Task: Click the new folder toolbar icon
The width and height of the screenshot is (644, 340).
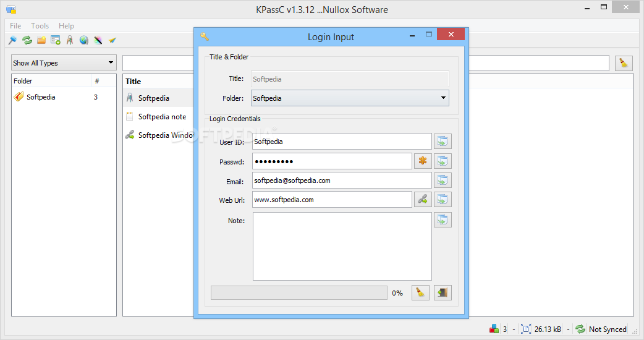Action: [41, 40]
